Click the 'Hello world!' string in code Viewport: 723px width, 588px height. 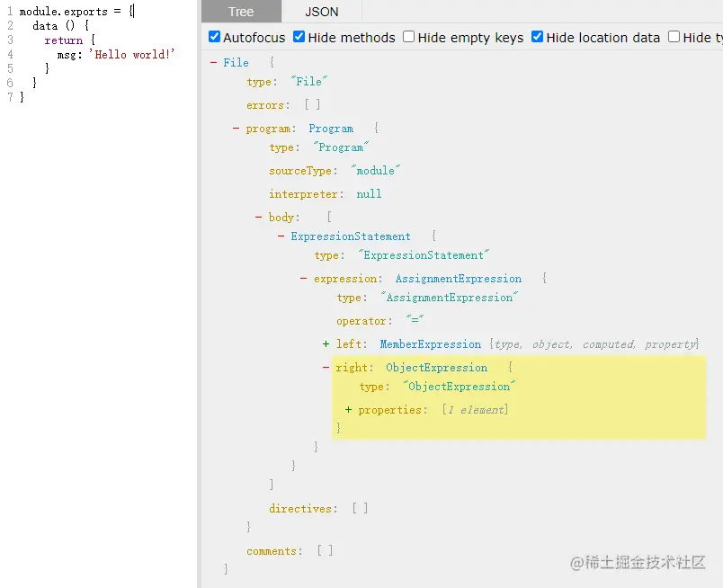tap(132, 55)
